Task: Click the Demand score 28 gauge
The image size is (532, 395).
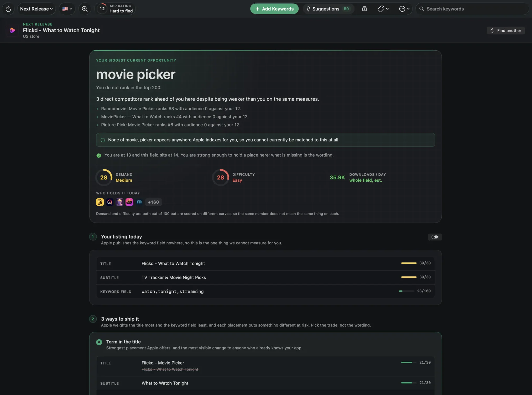Action: (104, 177)
